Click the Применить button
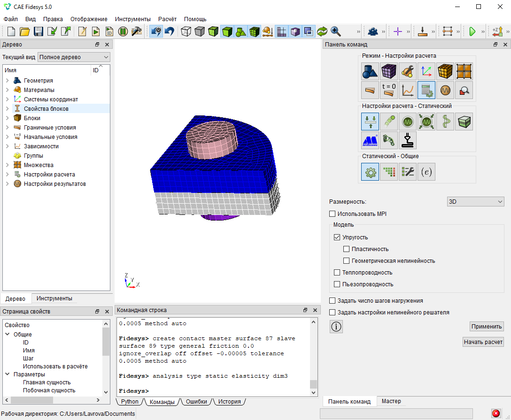 point(487,326)
